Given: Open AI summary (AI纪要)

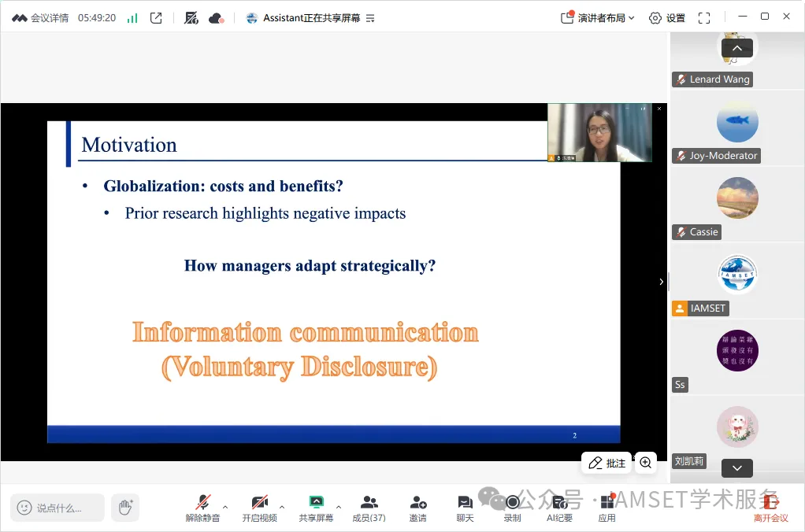Looking at the screenshot, I should coord(559,508).
